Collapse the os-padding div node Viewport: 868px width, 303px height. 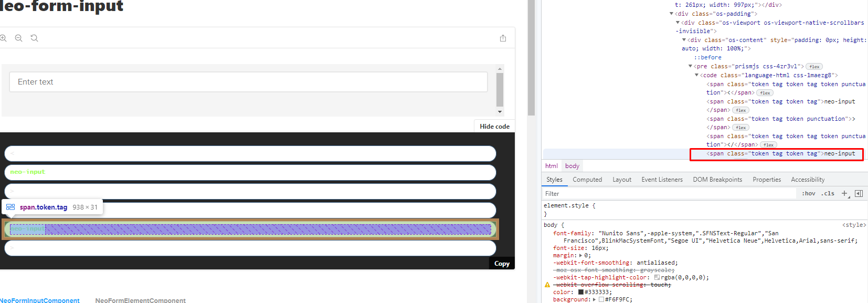click(x=671, y=14)
